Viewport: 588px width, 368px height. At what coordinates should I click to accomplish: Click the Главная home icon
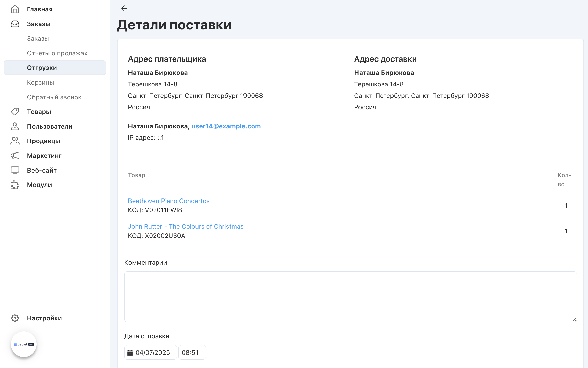click(x=15, y=9)
